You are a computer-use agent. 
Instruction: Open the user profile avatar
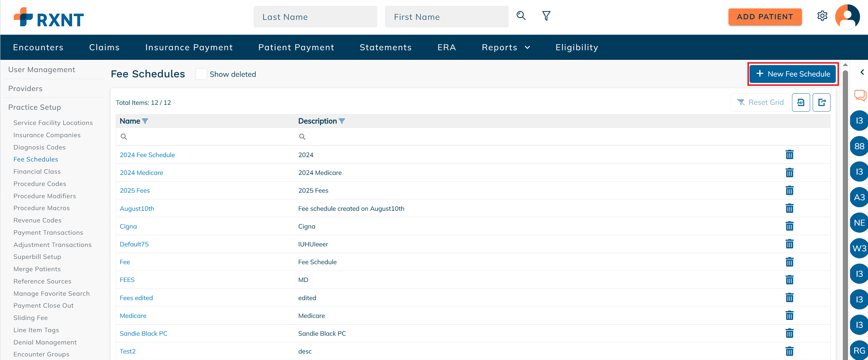pos(847,17)
